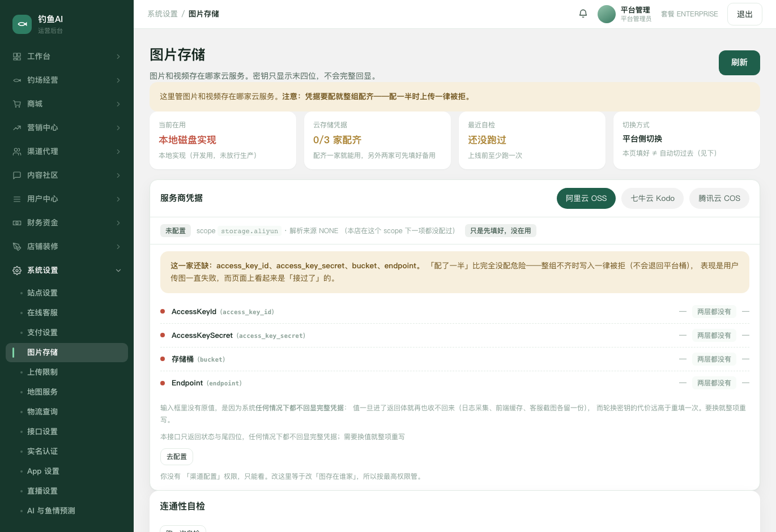Open the notifications bell
776x532 pixels.
click(x=583, y=14)
